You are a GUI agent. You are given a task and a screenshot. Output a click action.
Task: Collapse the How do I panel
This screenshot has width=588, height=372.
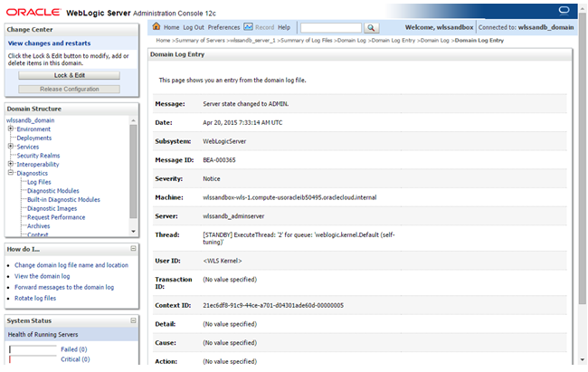(x=133, y=249)
